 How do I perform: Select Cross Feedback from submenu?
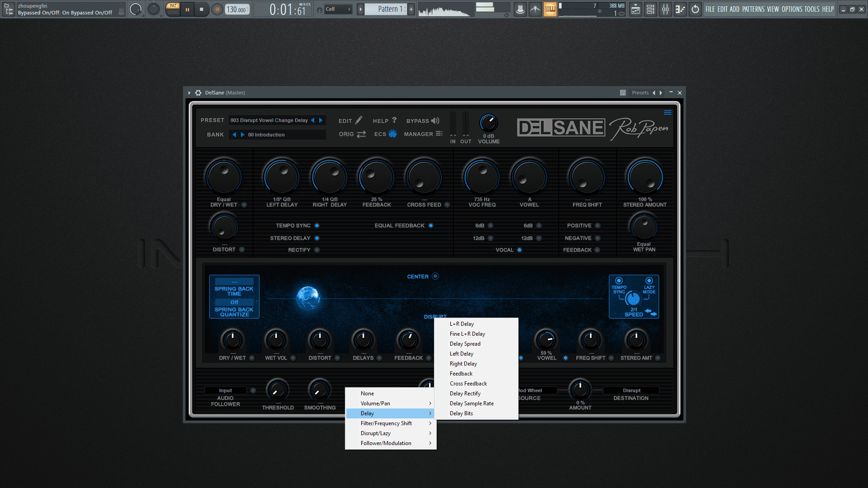click(x=476, y=384)
